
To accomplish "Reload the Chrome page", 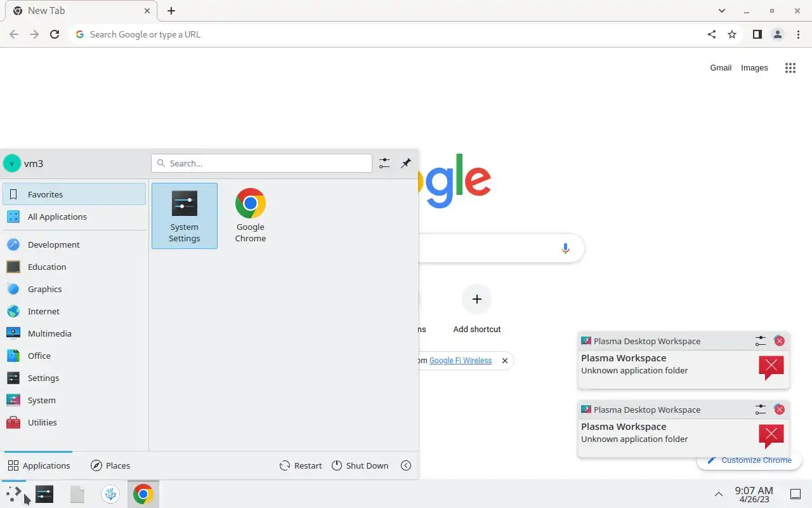I will [55, 34].
